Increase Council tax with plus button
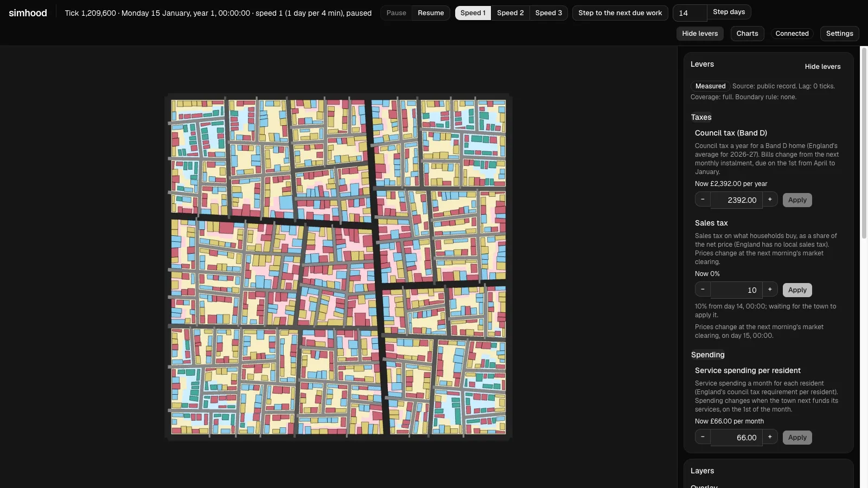 (770, 200)
